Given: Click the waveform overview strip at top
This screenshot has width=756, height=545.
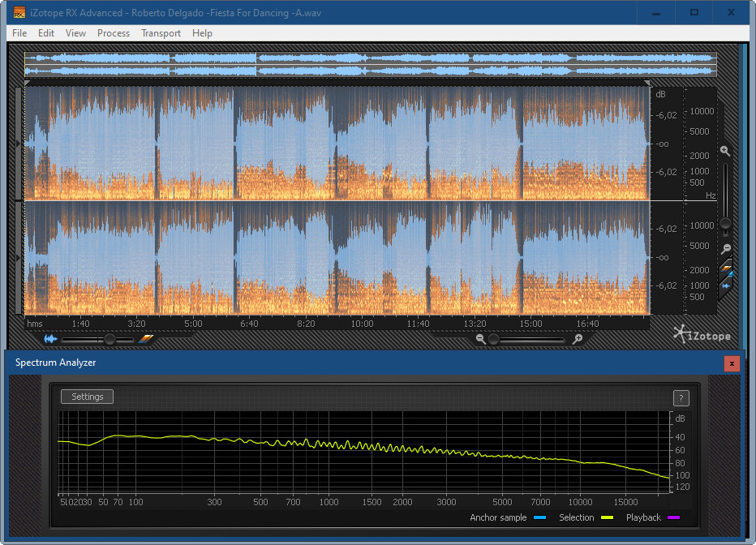Looking at the screenshot, I should [x=370, y=64].
